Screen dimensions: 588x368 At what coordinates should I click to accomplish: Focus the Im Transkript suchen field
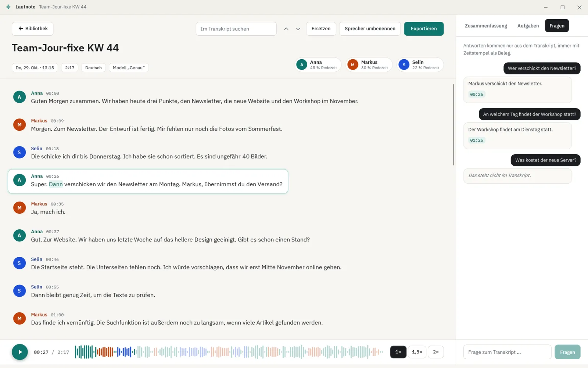[x=236, y=29]
